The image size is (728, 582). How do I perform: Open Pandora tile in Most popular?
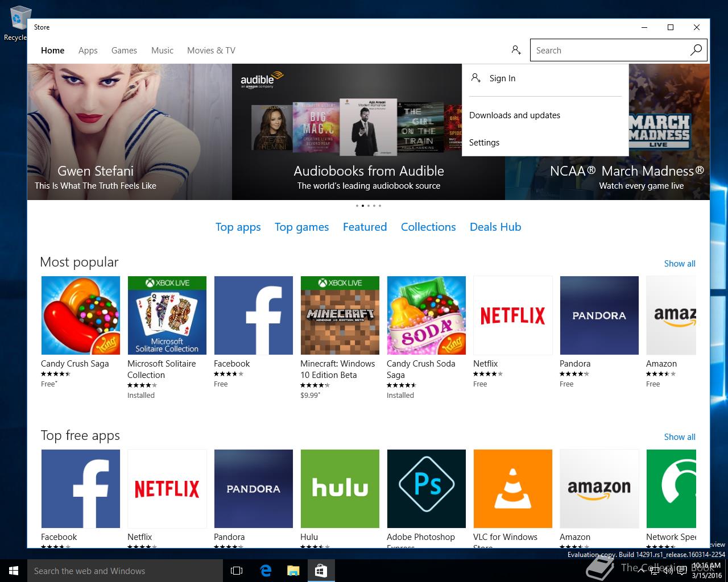click(599, 315)
